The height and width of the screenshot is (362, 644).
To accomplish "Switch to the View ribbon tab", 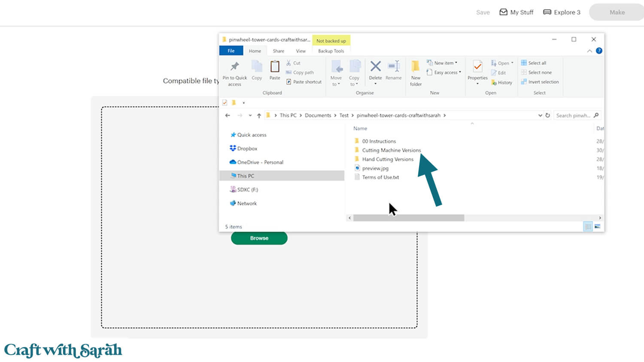I will (x=301, y=51).
